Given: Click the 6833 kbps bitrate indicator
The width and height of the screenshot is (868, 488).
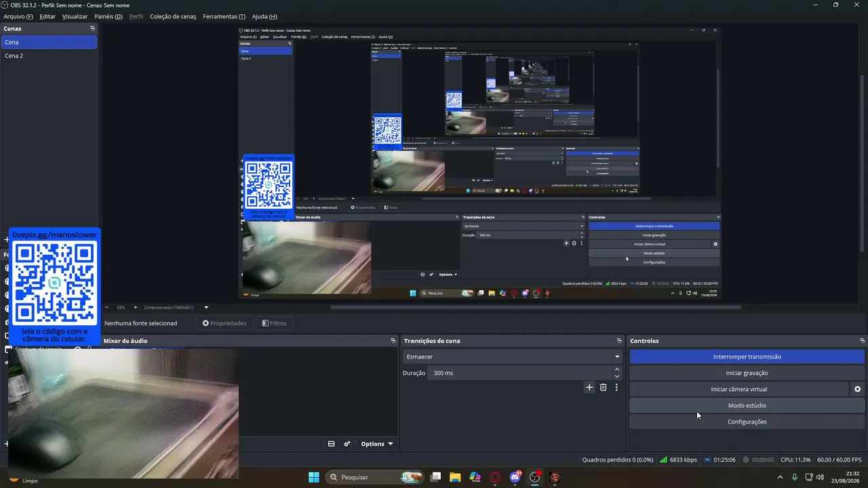Looking at the screenshot, I should coord(678,460).
